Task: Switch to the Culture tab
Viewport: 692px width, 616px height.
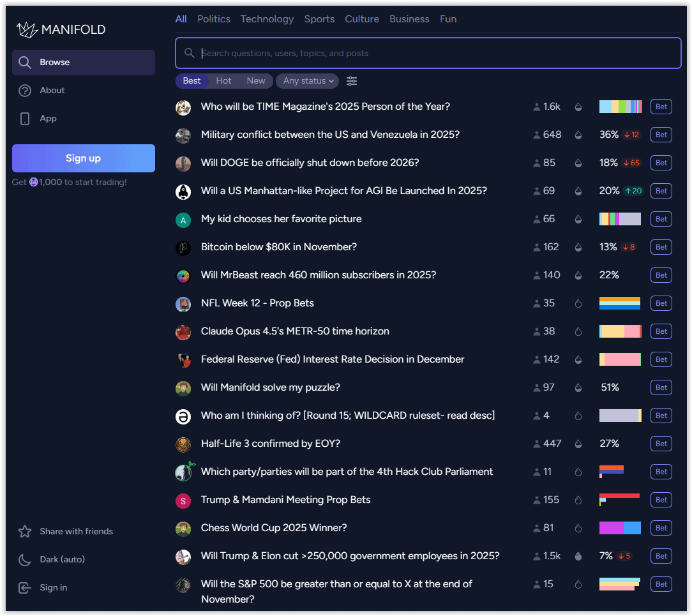Action: [x=362, y=19]
